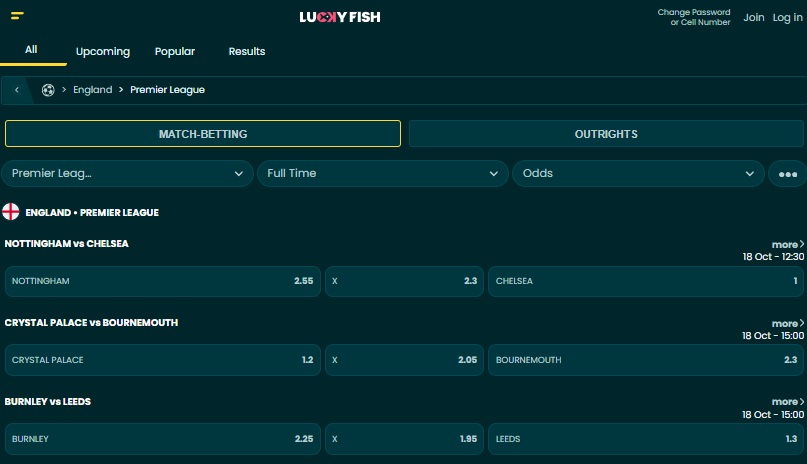This screenshot has width=807, height=464.
Task: Open the three-dots more options button
Action: tap(787, 174)
